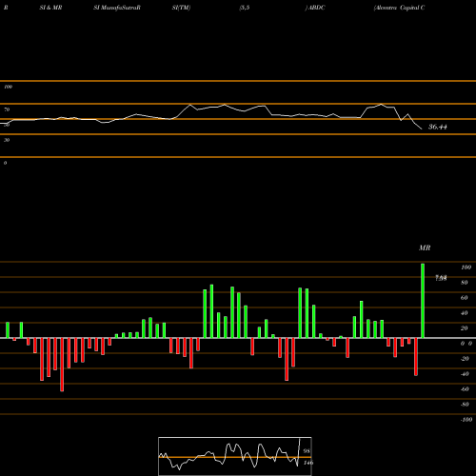Click the end point of the RSI line
The width and height of the screenshot is (476, 476).
click(x=422, y=129)
